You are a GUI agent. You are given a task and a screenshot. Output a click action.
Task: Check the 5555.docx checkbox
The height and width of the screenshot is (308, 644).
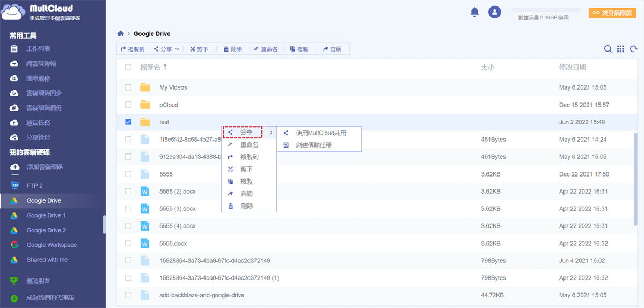click(128, 243)
